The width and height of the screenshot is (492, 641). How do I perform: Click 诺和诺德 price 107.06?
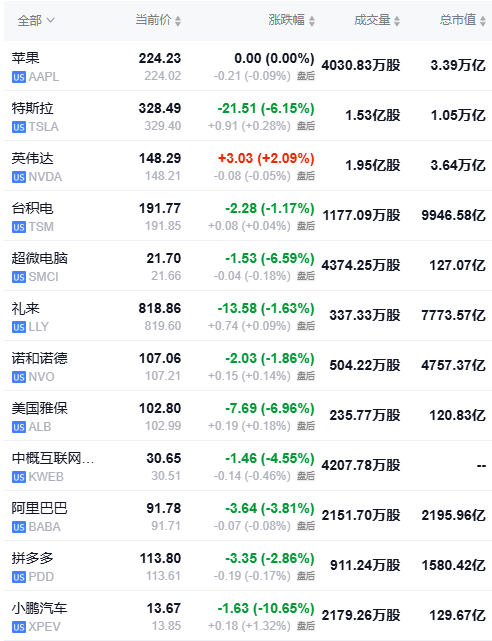coord(160,359)
